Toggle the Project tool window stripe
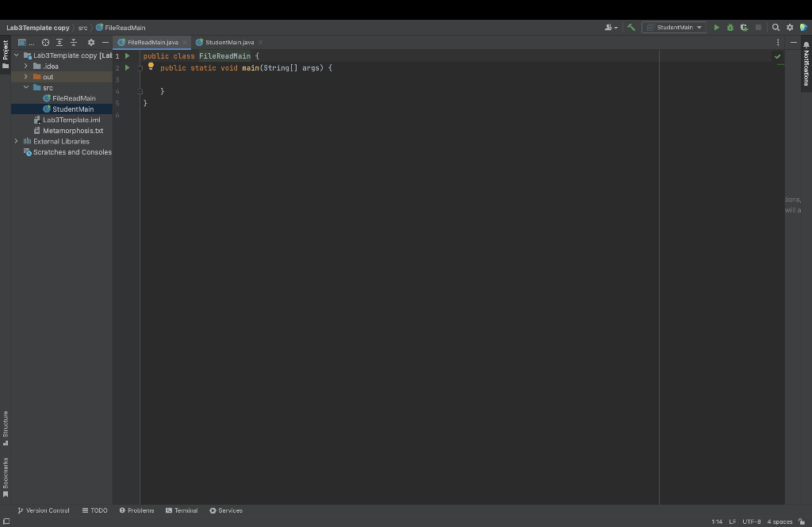The width and height of the screenshot is (812, 527). pyautogui.click(x=6, y=54)
